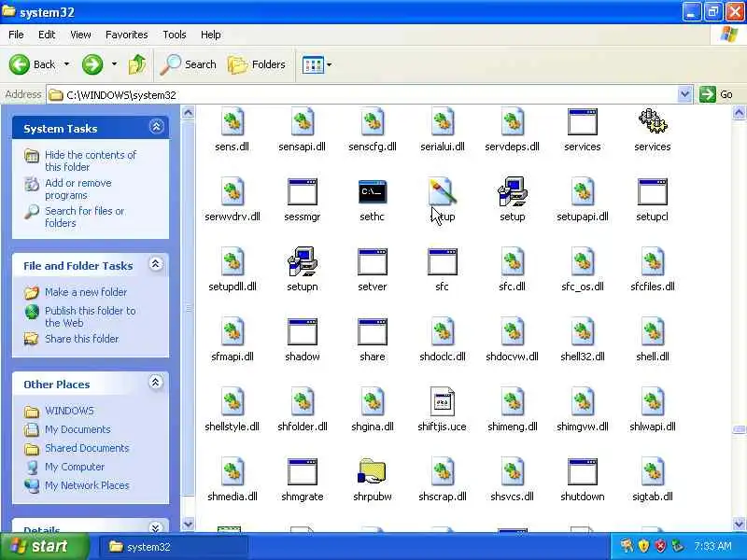Select the servdeps.dll file icon
This screenshot has width=747, height=560.
512,121
